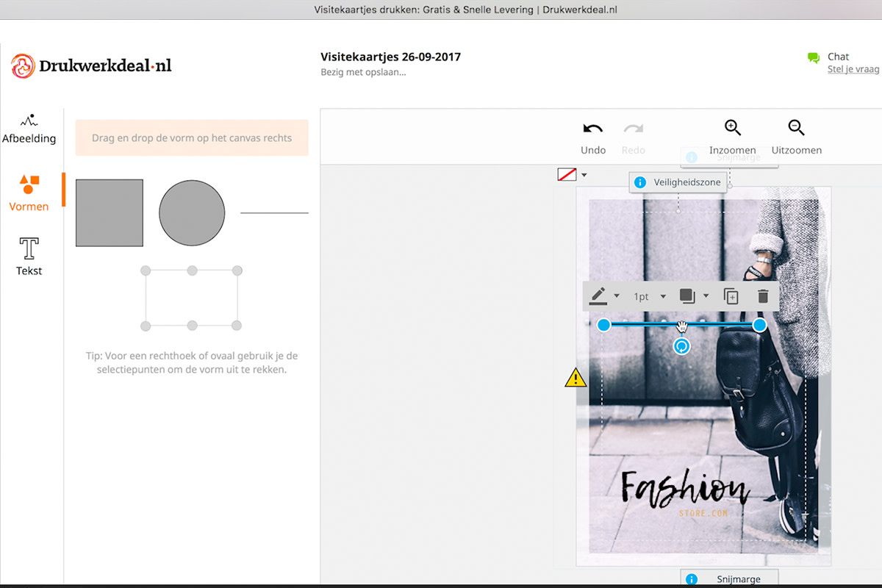Open the Chat with green bubble icon
The width and height of the screenshot is (882, 588).
(x=828, y=57)
